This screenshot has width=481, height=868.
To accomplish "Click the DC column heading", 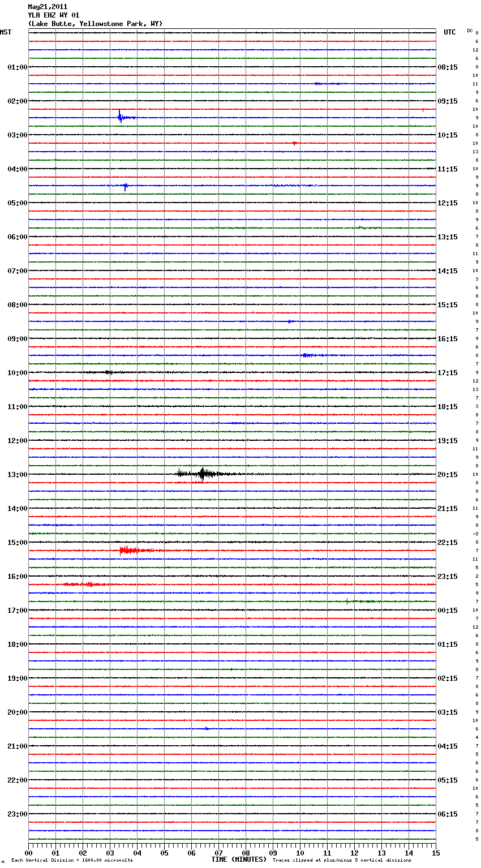I will [x=470, y=31].
